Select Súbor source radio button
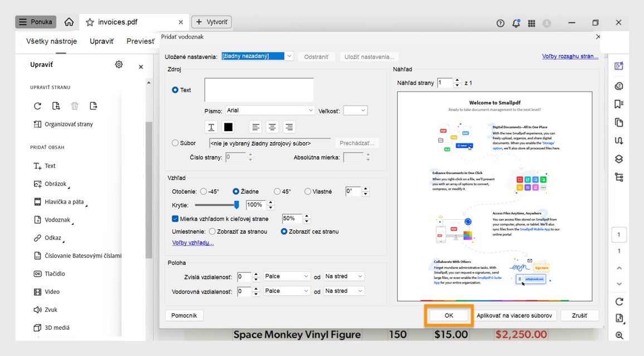This screenshot has width=644, height=356. pyautogui.click(x=176, y=143)
